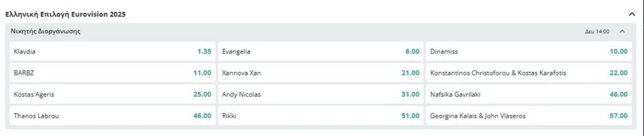Viewport: 644px width, 136px height.
Task: Choose BARBZ odds 11.00
Action: pos(112,73)
